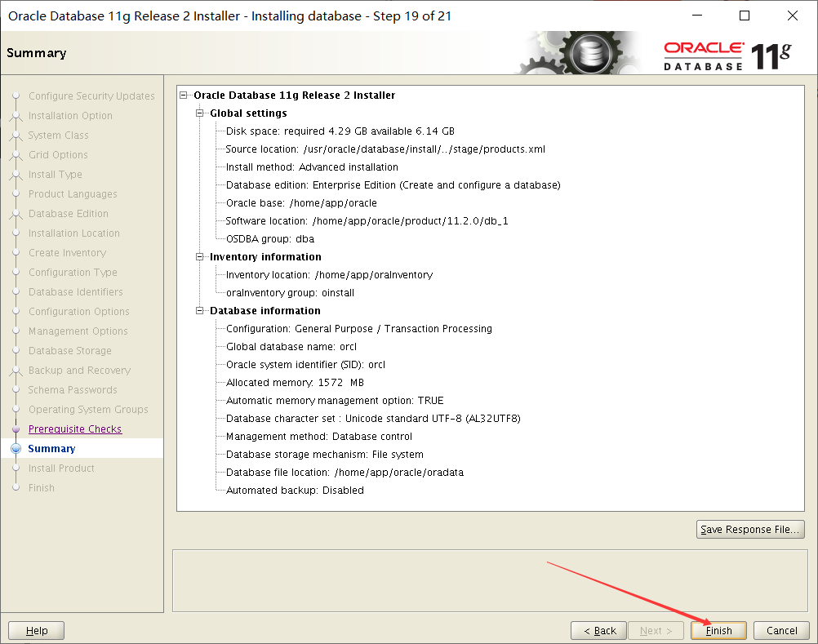The image size is (818, 644).
Task: Collapse the Global settings node
Action: tap(199, 113)
